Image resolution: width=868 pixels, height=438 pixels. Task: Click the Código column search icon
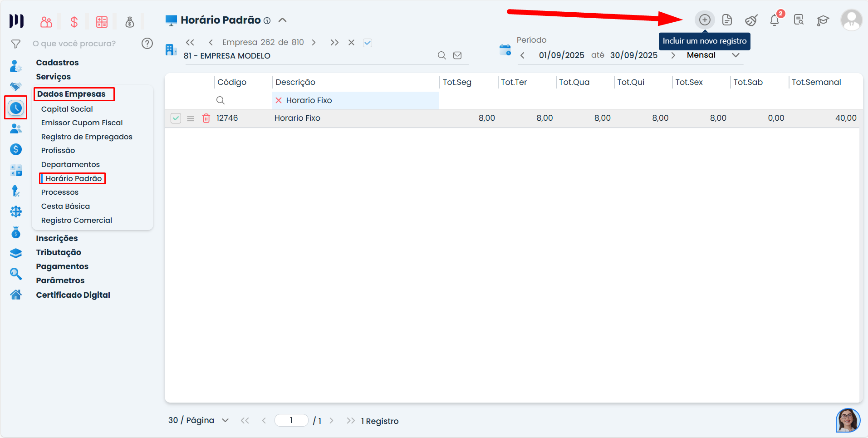coord(221,100)
